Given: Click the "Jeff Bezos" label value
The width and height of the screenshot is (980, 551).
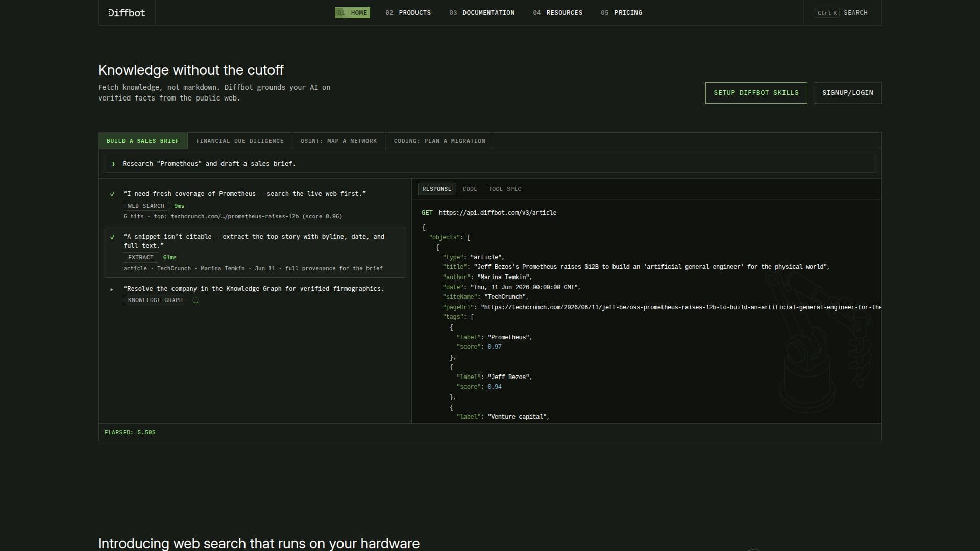Looking at the screenshot, I should 509,377.
